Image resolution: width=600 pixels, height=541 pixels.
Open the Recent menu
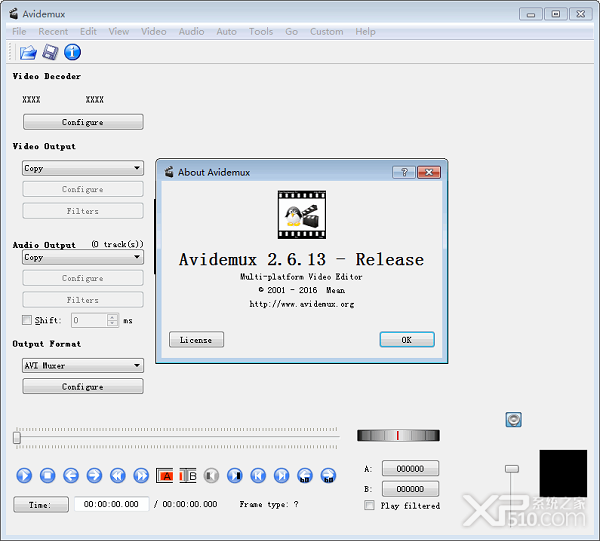53,32
